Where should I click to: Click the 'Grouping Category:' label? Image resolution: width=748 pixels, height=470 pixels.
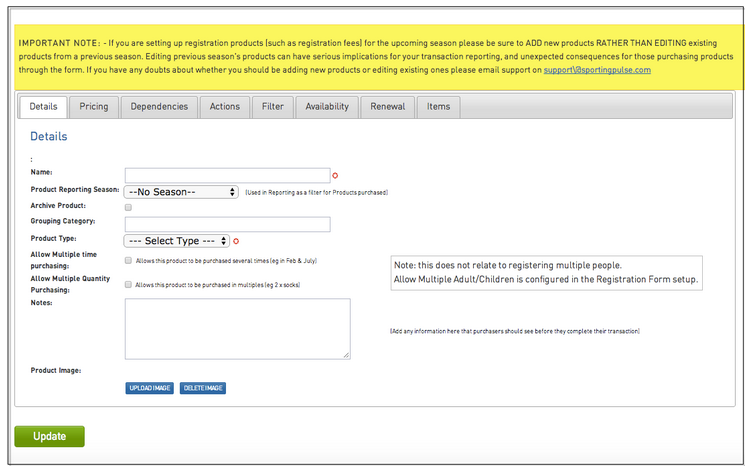tap(63, 221)
